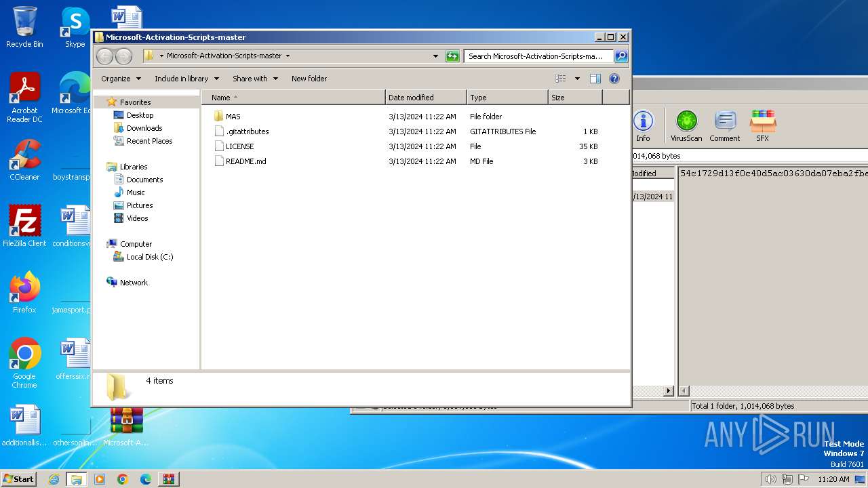Viewport: 868px width, 488px height.
Task: Change view using the views icon
Action: (561, 79)
